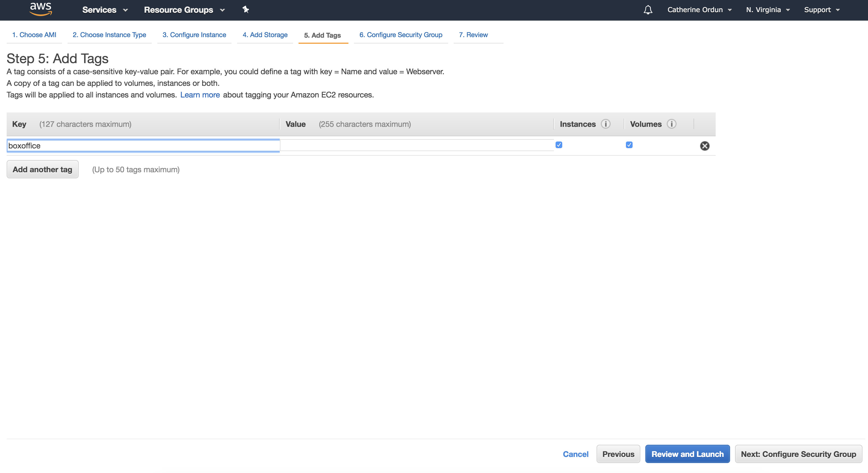
Task: Switch to Configure Security Group tab
Action: [x=401, y=35]
